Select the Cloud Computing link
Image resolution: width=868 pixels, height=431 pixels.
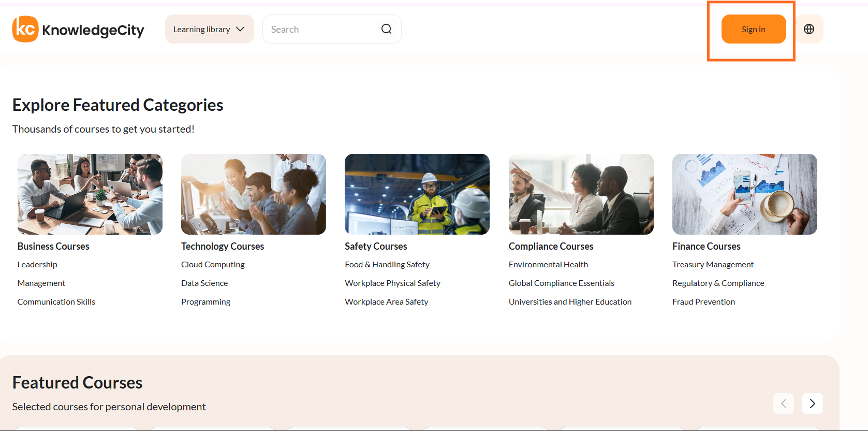[x=213, y=265]
